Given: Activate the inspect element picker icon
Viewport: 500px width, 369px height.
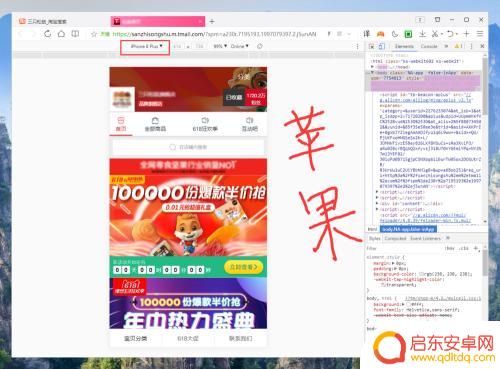Looking at the screenshot, I should tap(371, 46).
